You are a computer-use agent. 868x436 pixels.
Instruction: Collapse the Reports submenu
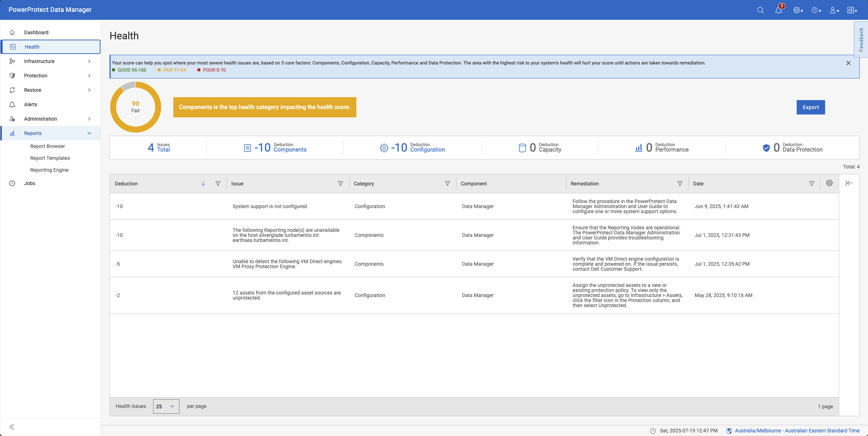(x=89, y=133)
